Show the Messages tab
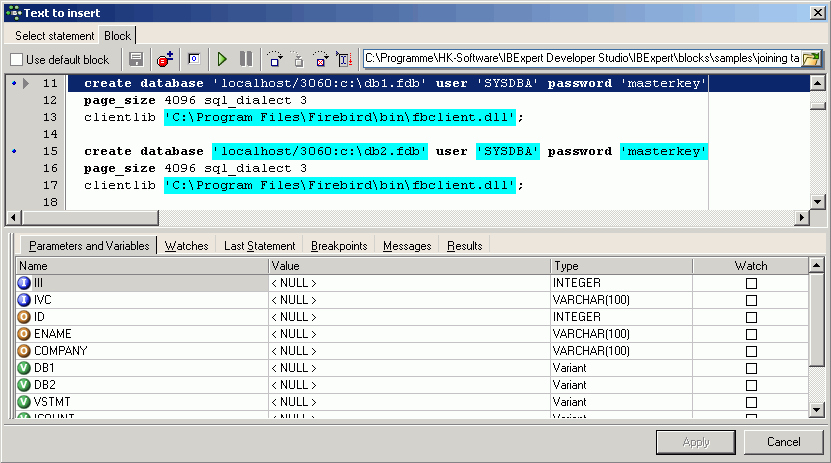Image resolution: width=831 pixels, height=463 pixels. click(x=407, y=246)
